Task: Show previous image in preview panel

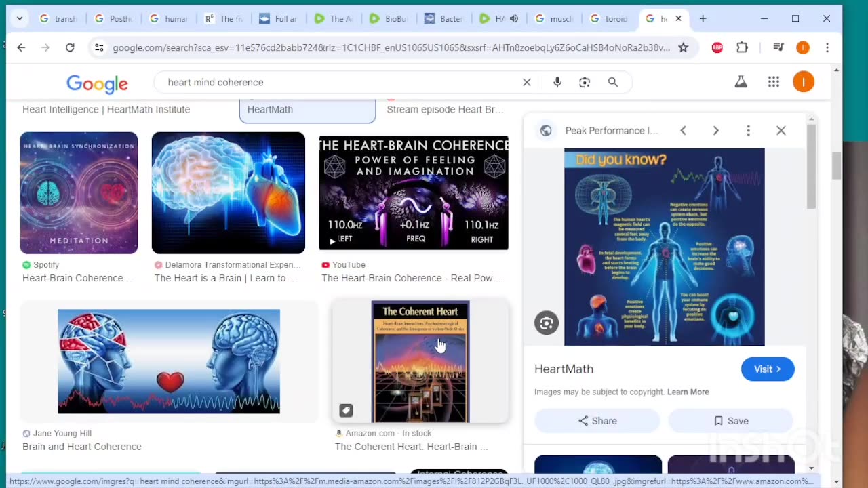Action: point(684,131)
